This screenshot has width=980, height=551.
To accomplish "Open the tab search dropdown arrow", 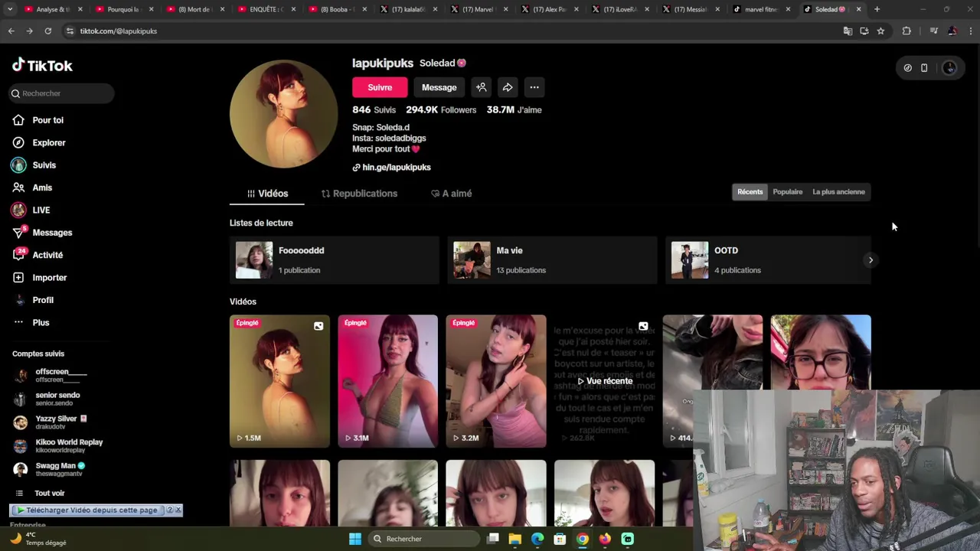I will click(10, 9).
